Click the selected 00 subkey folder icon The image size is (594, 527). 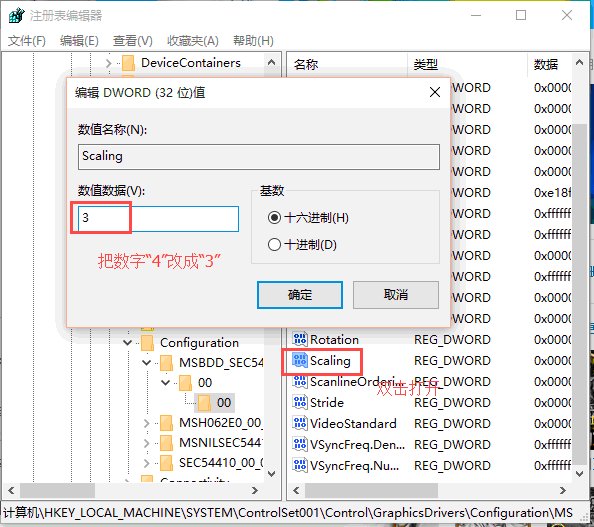coord(205,403)
